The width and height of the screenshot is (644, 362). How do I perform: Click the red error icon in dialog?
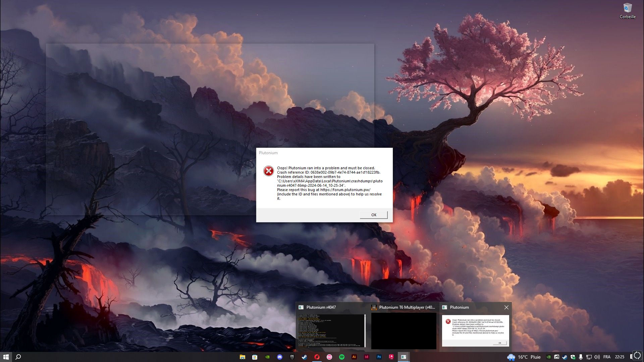click(268, 171)
